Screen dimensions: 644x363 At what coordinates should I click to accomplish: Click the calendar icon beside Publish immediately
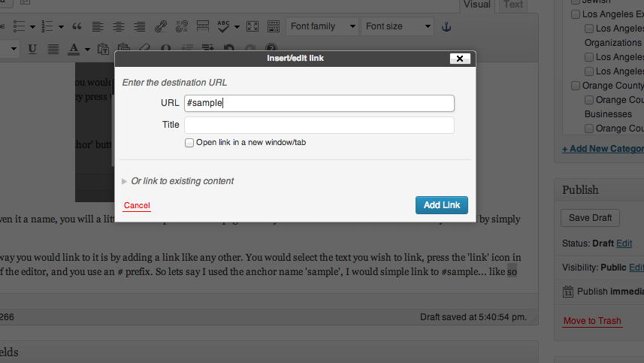pos(567,292)
